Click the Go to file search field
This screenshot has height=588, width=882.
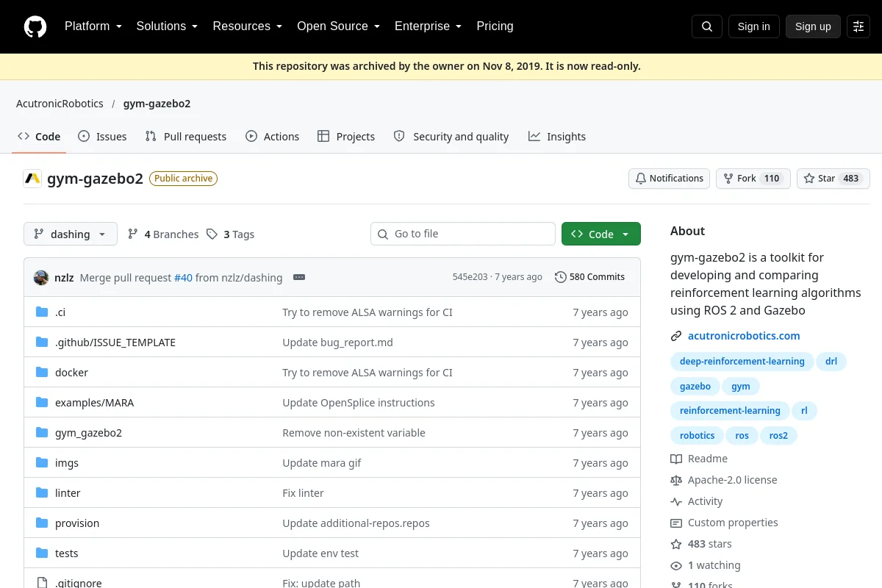click(463, 234)
